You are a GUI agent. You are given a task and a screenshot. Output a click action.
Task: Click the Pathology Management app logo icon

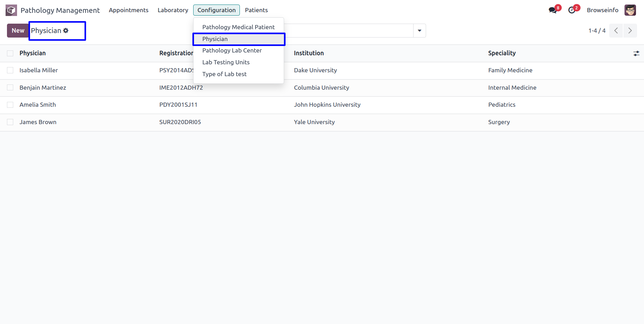pyautogui.click(x=11, y=10)
